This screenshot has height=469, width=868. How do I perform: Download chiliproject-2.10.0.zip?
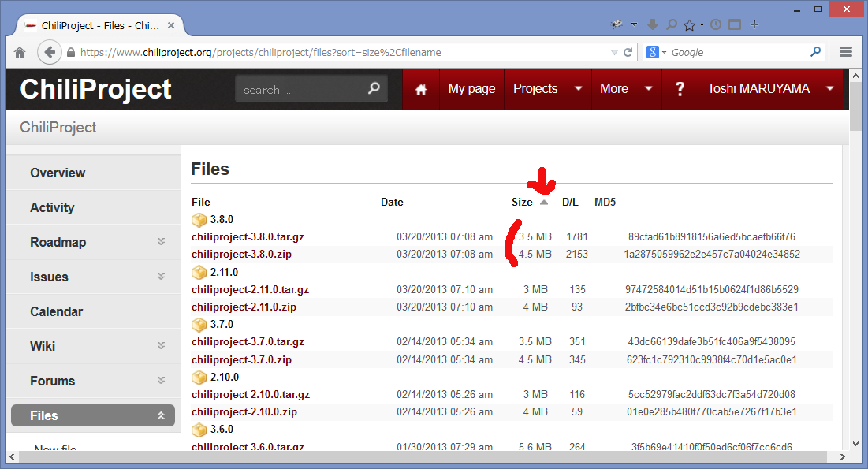244,412
